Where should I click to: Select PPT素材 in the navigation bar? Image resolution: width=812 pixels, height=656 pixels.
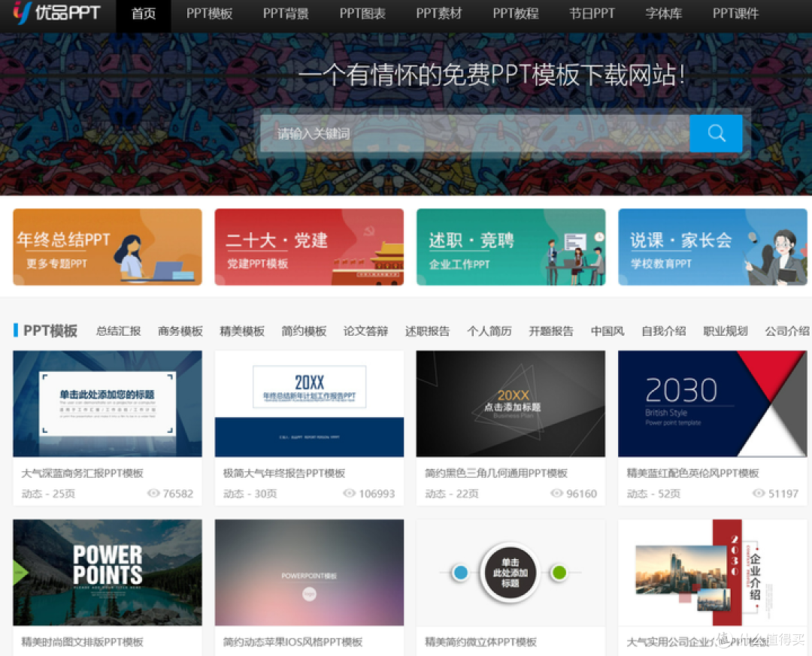point(439,14)
